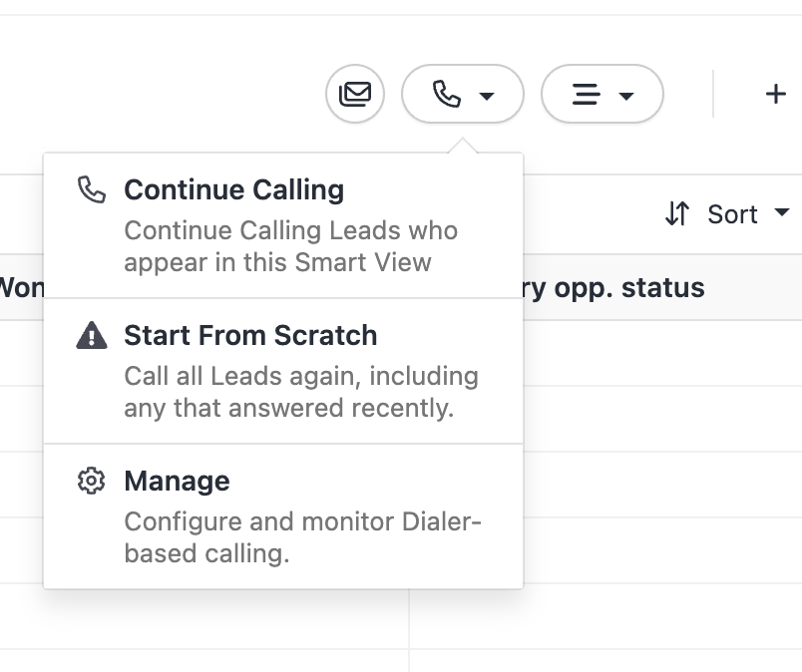Click the sort arrows icon

tap(677, 213)
